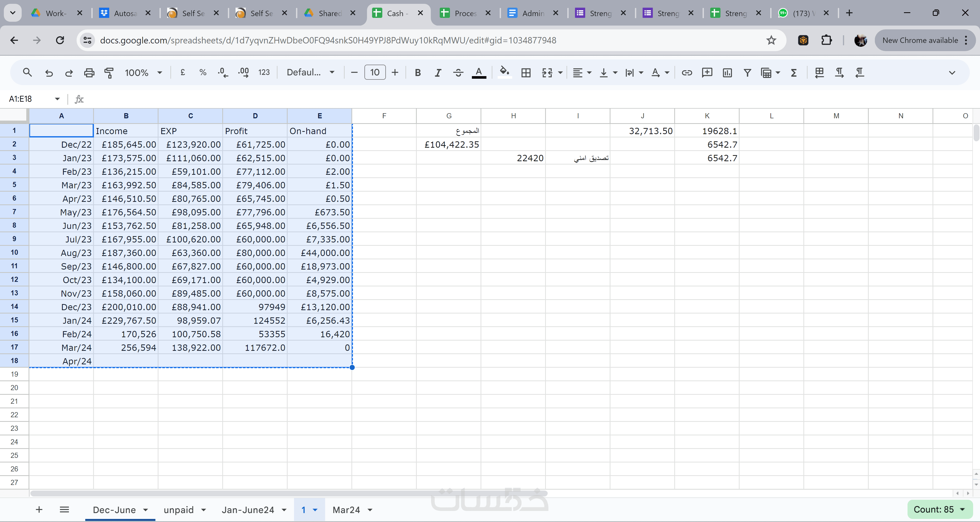Toggle strikethrough formatting
The width and height of the screenshot is (980, 522).
(x=458, y=72)
